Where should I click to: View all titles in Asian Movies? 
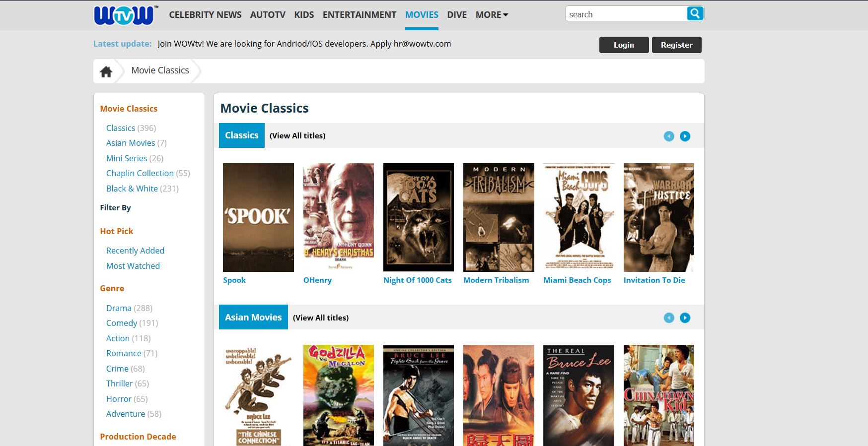click(321, 318)
